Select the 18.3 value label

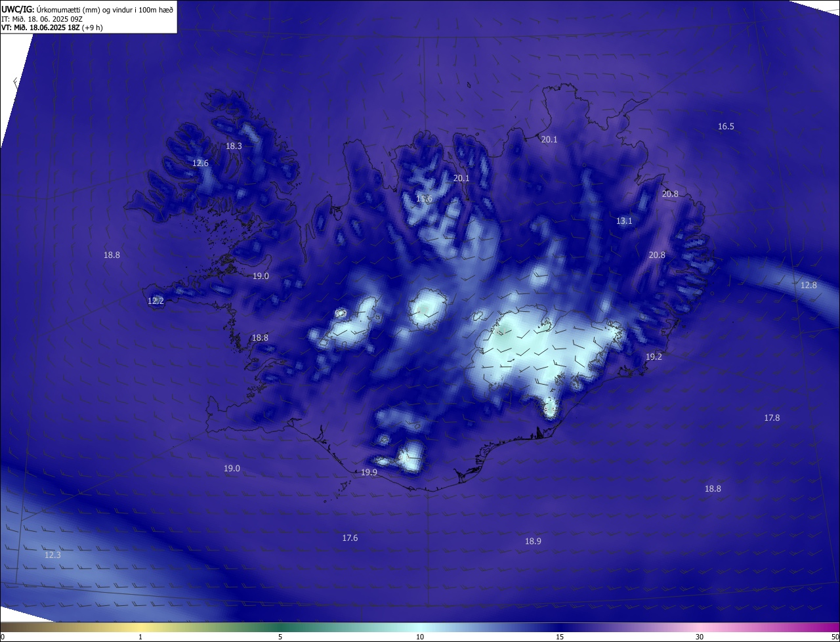(234, 146)
